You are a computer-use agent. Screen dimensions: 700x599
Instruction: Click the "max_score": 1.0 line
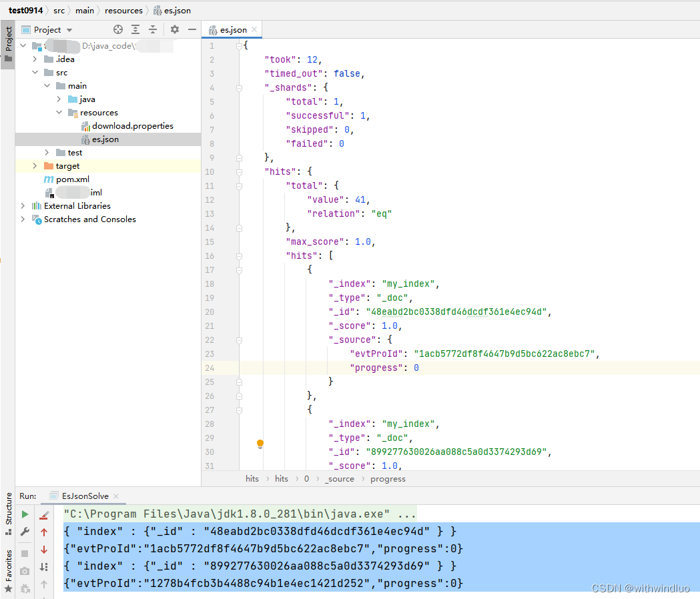tap(330, 242)
